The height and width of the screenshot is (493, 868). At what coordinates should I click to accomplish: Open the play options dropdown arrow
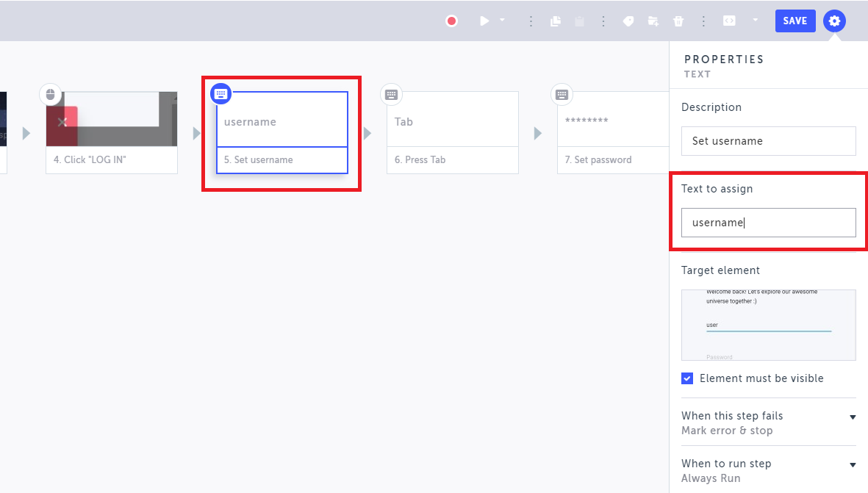(502, 20)
